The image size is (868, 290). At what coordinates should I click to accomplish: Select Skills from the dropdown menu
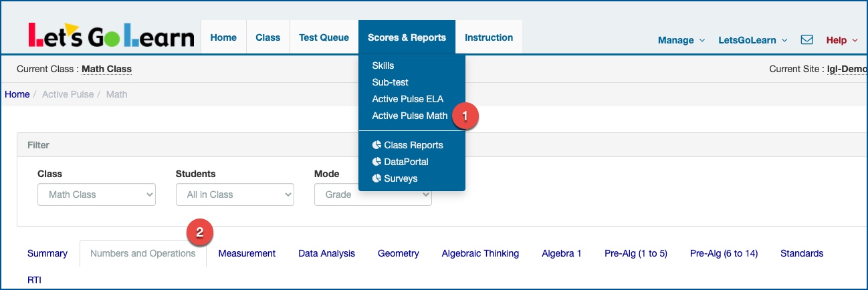point(383,65)
